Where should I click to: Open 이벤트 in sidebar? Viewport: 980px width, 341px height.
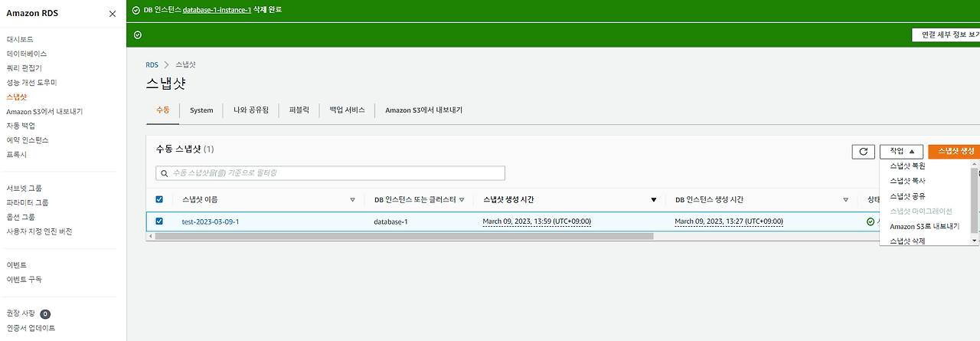(x=16, y=265)
